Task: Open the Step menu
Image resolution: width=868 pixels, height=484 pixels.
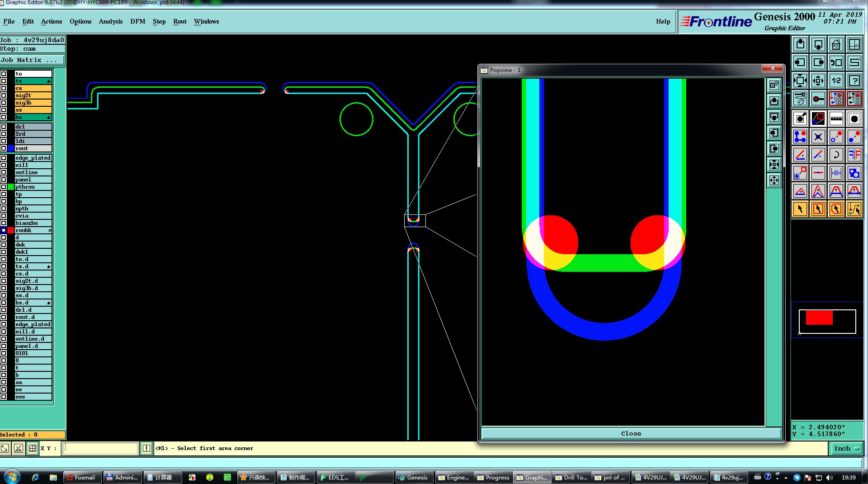Action: (x=159, y=21)
